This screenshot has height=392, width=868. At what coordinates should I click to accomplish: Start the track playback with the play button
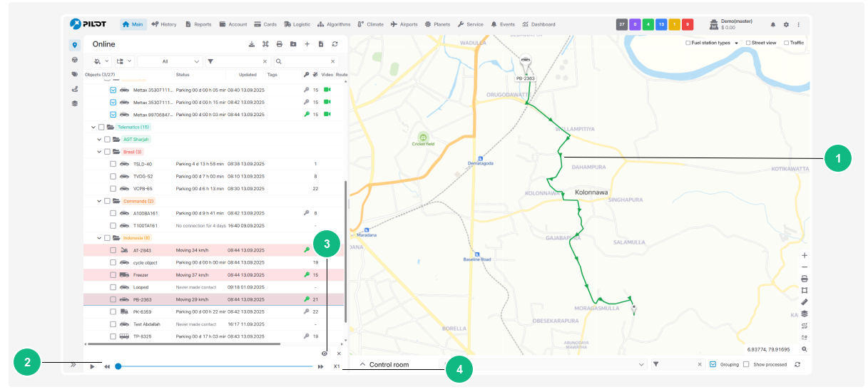pyautogui.click(x=92, y=366)
